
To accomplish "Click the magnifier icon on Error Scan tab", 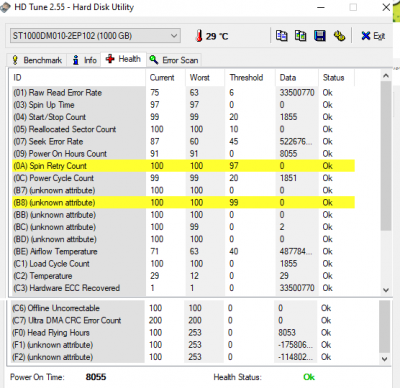I will click(x=154, y=60).
